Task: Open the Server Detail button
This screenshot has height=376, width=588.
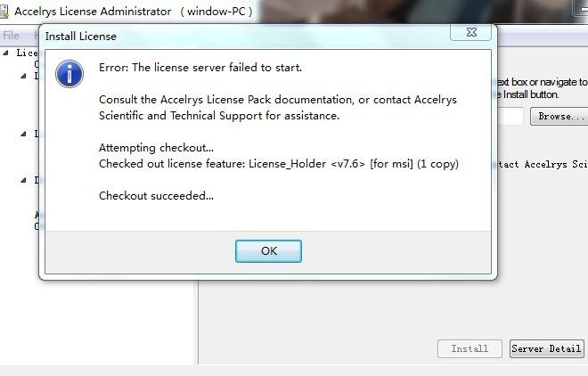Action: (546, 348)
